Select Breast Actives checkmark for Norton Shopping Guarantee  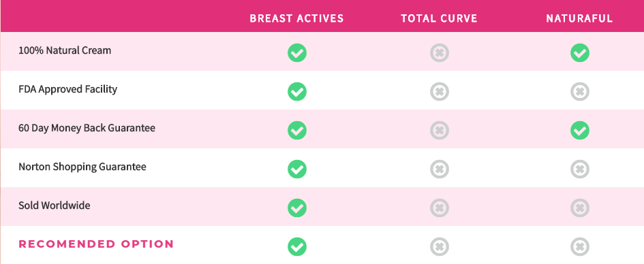click(297, 169)
